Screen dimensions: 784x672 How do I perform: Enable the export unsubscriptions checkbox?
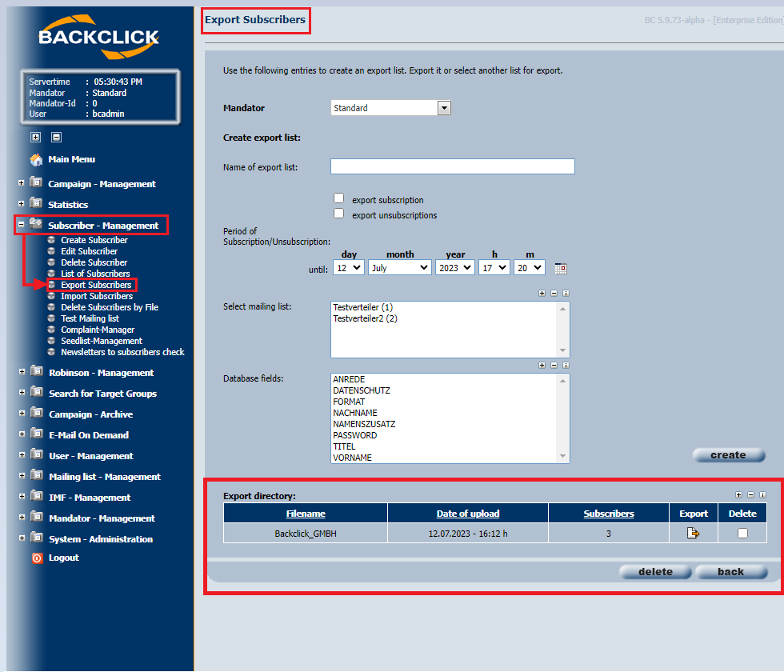pyautogui.click(x=339, y=214)
